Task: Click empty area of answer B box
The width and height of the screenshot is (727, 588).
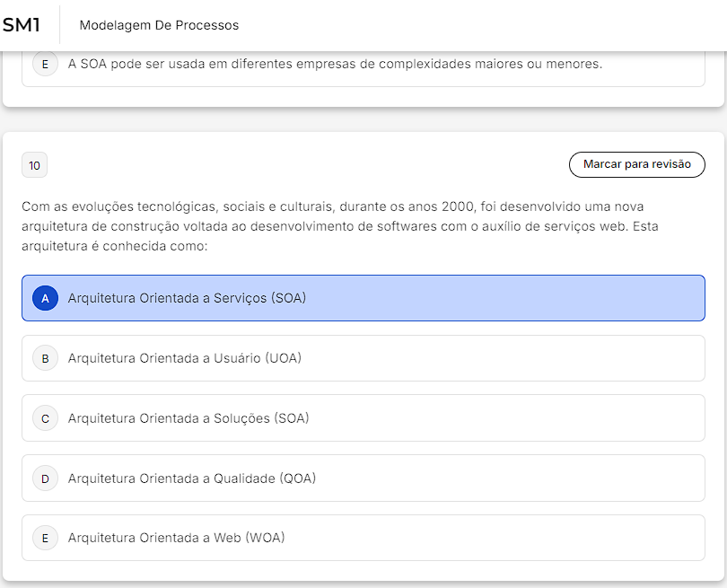Action: point(503,358)
